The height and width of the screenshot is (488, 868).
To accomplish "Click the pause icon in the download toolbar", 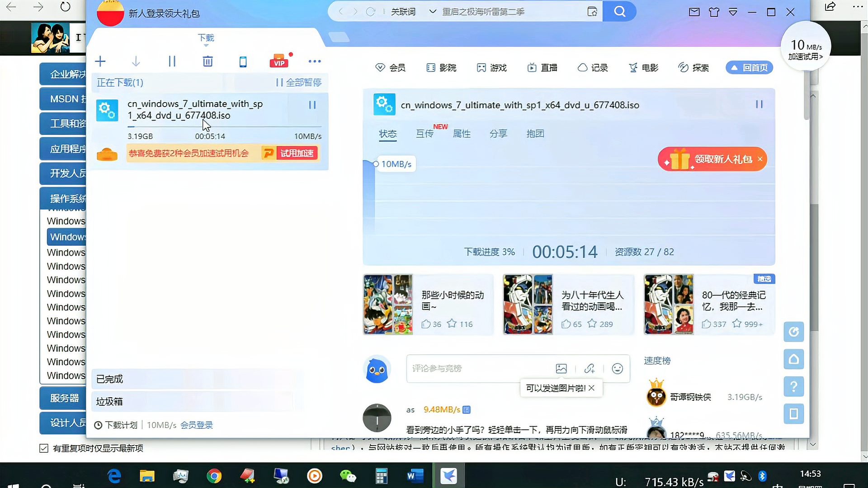I will (x=172, y=61).
